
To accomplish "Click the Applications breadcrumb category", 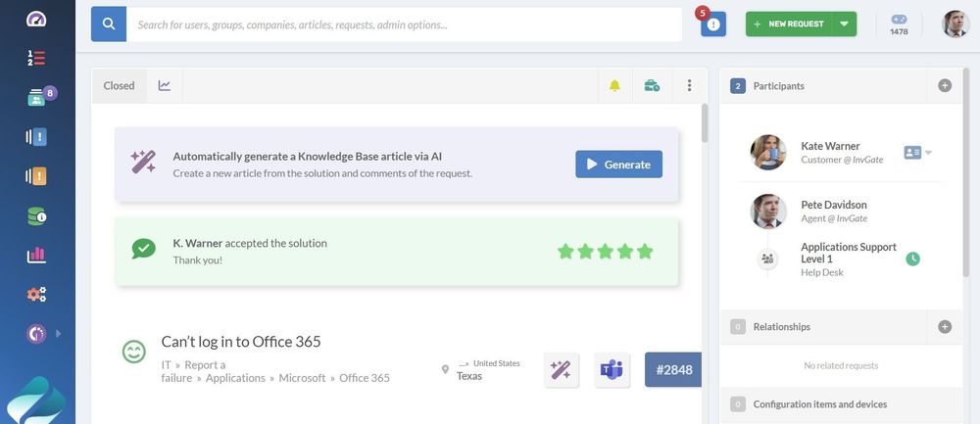I will (x=235, y=378).
